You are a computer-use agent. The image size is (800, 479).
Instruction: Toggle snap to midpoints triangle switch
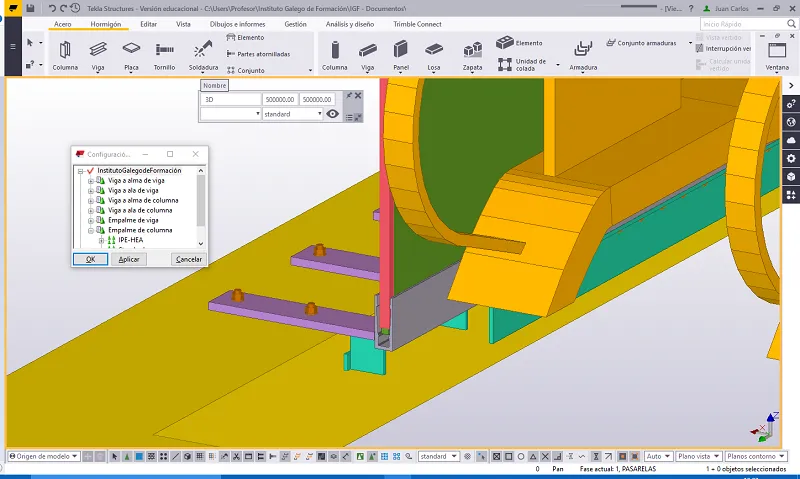533,456
